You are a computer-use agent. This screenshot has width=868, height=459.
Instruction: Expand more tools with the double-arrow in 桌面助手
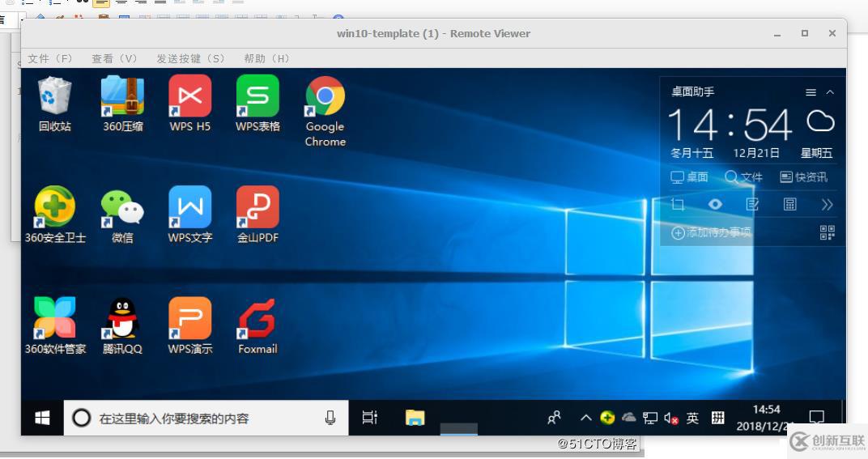[827, 204]
